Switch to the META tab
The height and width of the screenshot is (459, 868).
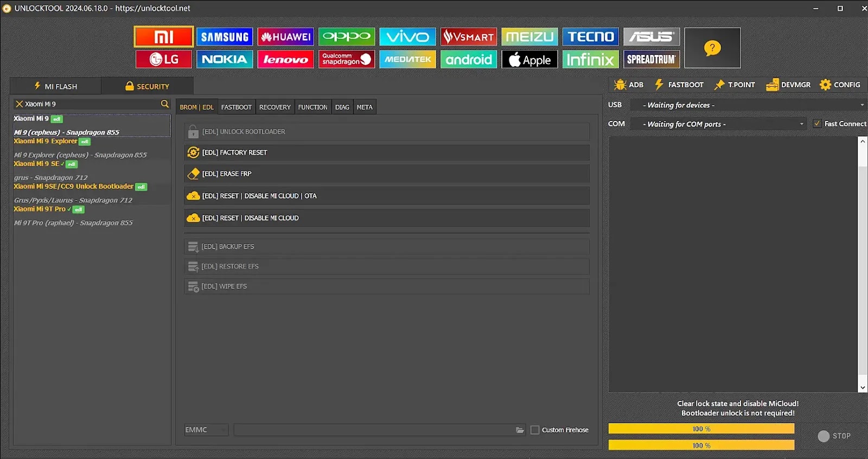pyautogui.click(x=365, y=107)
